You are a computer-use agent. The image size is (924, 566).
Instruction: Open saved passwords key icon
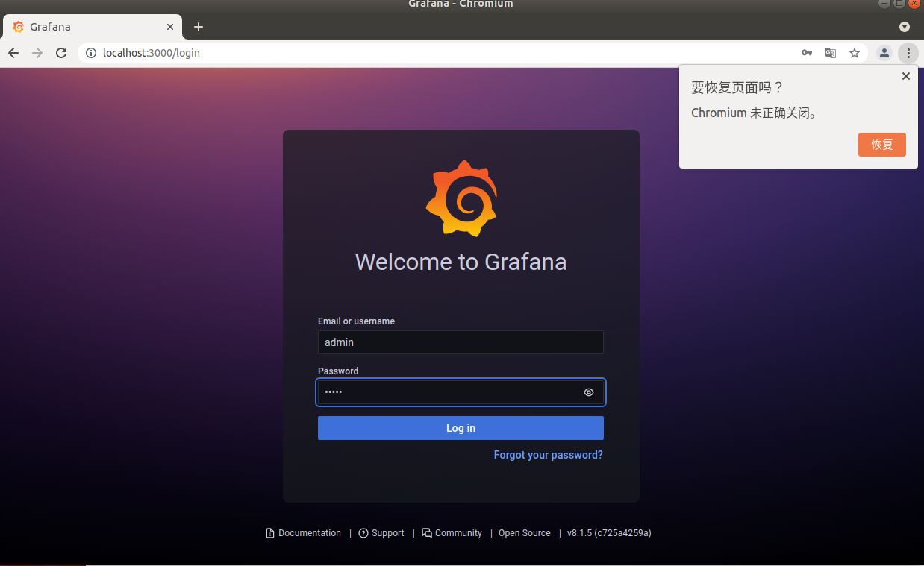[807, 53]
